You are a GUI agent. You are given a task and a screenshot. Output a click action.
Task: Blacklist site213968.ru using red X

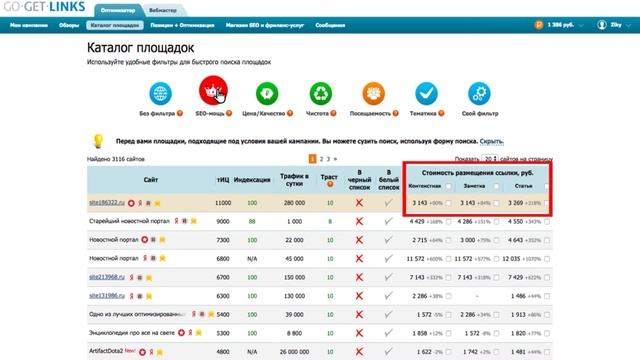pyautogui.click(x=359, y=277)
